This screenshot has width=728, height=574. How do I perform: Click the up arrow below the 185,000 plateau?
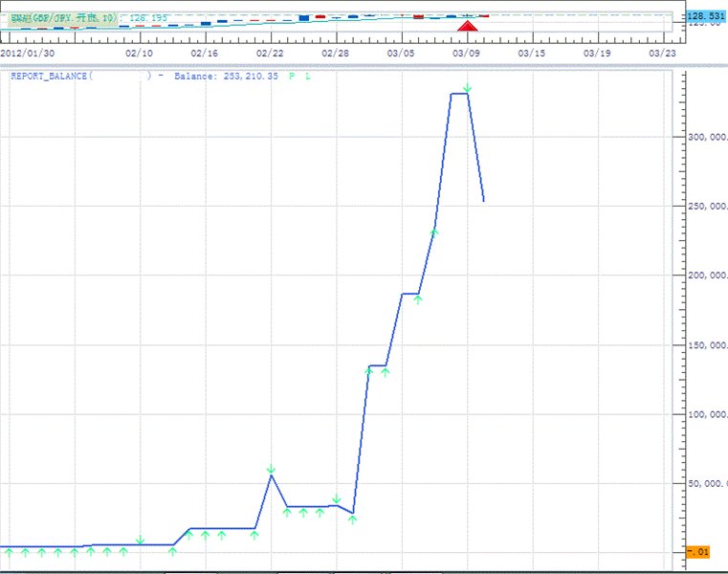[x=418, y=299]
